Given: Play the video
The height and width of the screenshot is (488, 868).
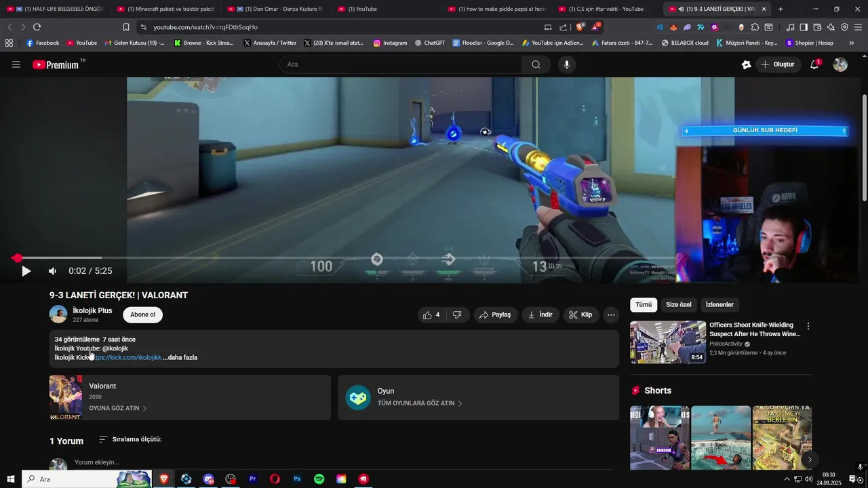Looking at the screenshot, I should (26, 271).
